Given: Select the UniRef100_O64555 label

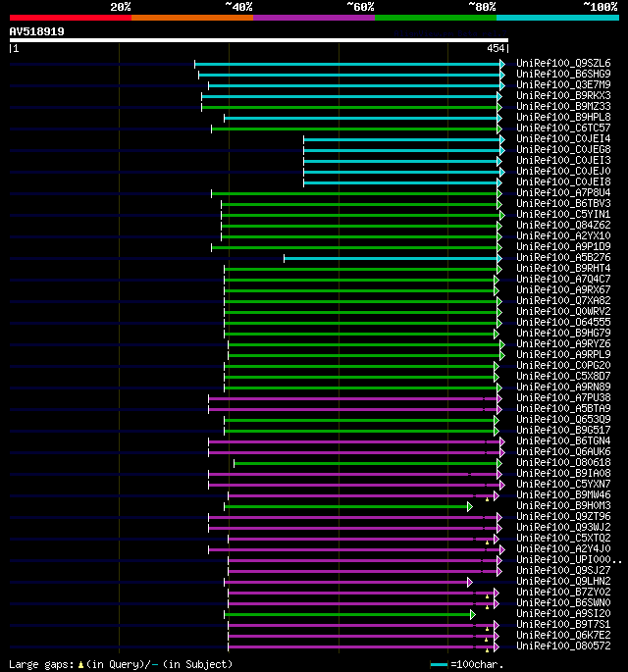Looking at the screenshot, I should point(563,323).
